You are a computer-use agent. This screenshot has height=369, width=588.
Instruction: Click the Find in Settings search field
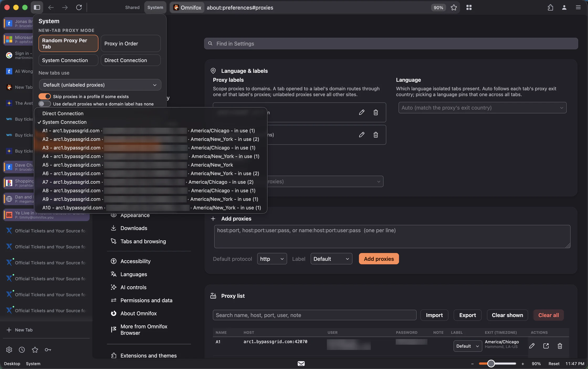click(391, 43)
